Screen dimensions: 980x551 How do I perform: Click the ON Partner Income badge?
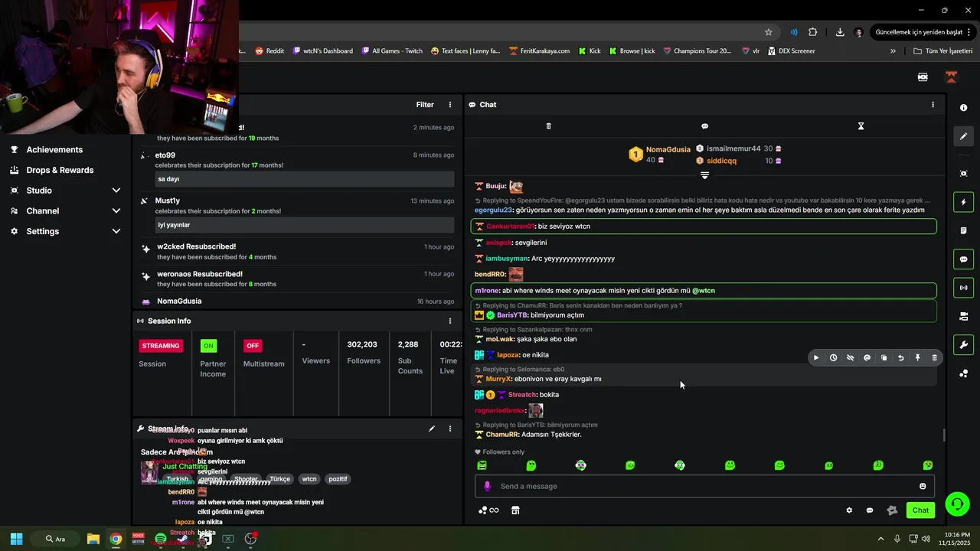[208, 346]
